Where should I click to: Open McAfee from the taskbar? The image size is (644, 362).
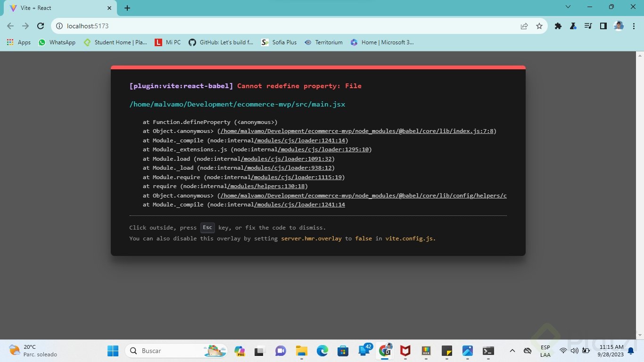pyautogui.click(x=405, y=351)
